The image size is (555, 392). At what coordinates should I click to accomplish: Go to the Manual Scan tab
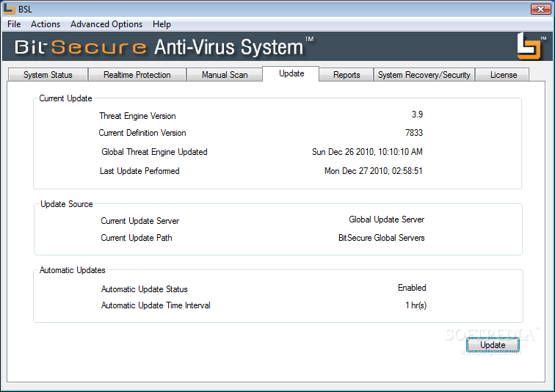(225, 75)
